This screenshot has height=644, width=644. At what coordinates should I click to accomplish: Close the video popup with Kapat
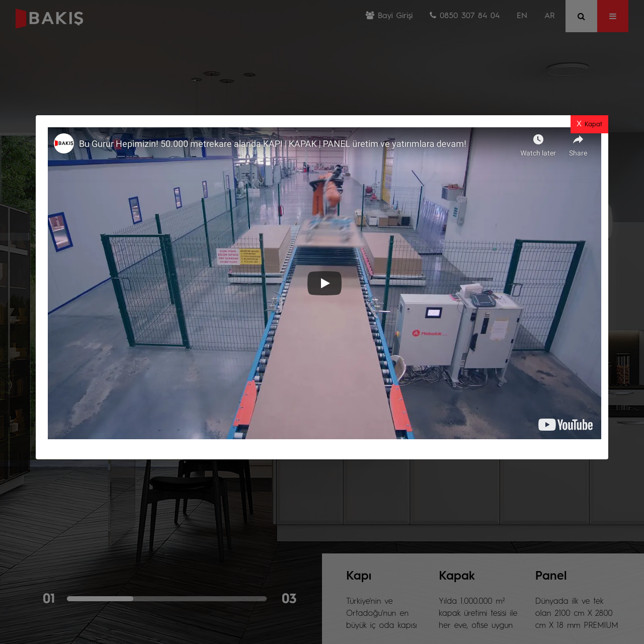point(589,124)
